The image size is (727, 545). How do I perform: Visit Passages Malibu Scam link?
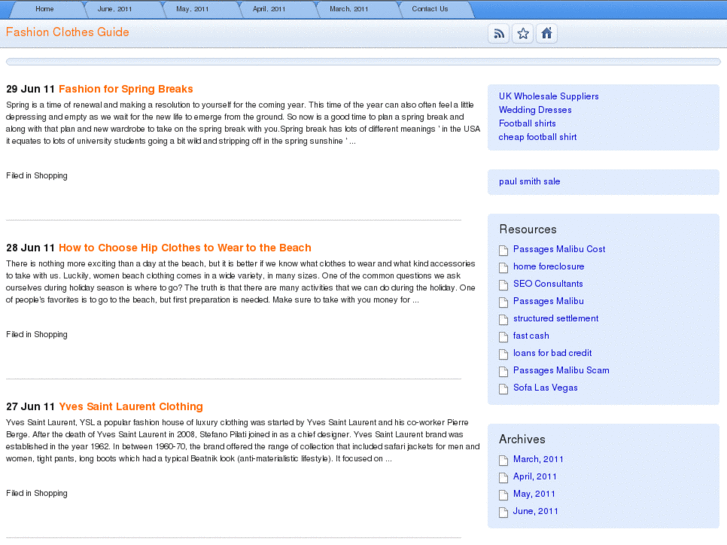click(561, 370)
